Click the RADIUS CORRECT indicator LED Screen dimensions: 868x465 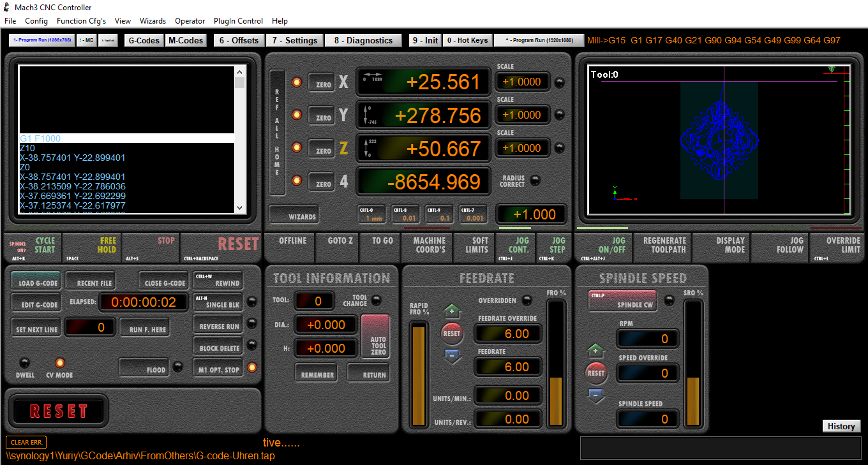[535, 180]
